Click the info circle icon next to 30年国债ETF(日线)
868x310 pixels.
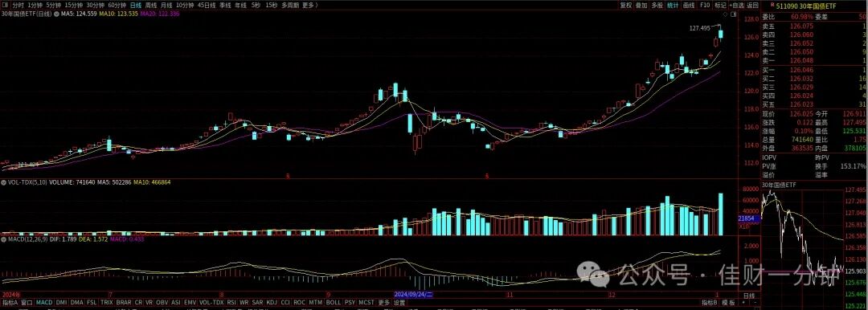click(57, 14)
